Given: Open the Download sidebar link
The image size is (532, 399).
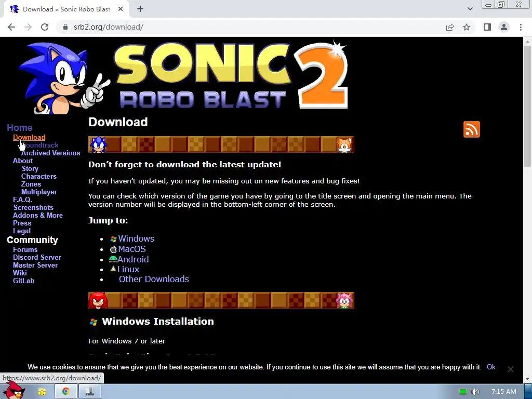Looking at the screenshot, I should point(29,137).
